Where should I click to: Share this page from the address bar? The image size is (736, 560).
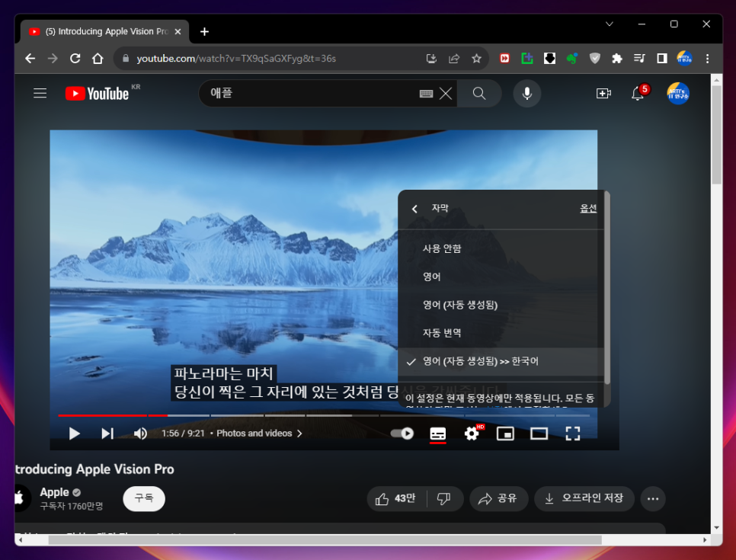pyautogui.click(x=454, y=58)
